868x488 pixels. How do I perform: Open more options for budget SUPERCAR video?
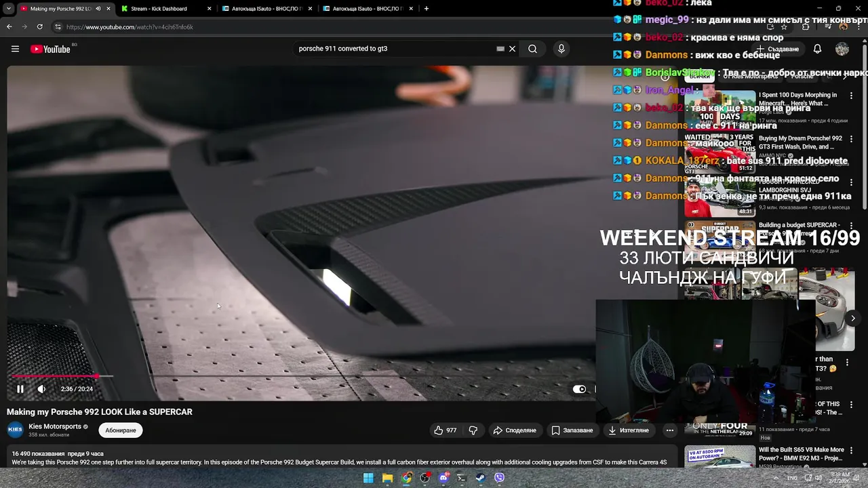coord(851,226)
